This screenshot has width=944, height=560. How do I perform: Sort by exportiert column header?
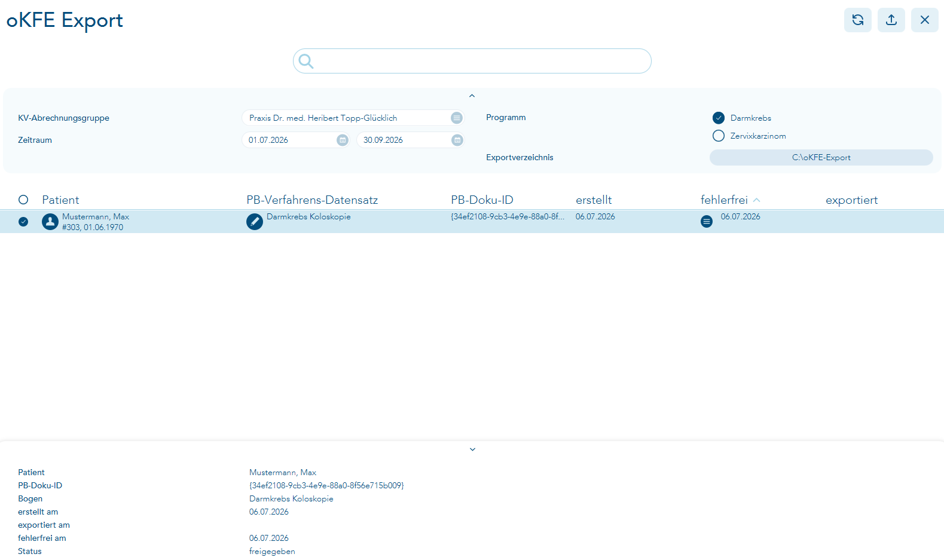pos(851,200)
